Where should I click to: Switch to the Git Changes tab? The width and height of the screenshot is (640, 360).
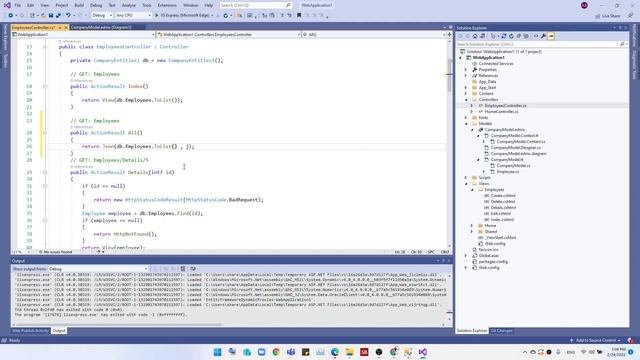[x=501, y=331]
